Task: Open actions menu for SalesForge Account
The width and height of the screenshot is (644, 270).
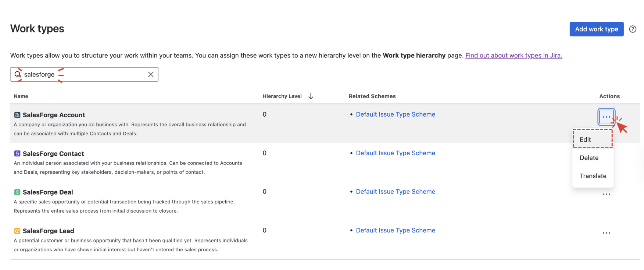Action: coord(606,117)
